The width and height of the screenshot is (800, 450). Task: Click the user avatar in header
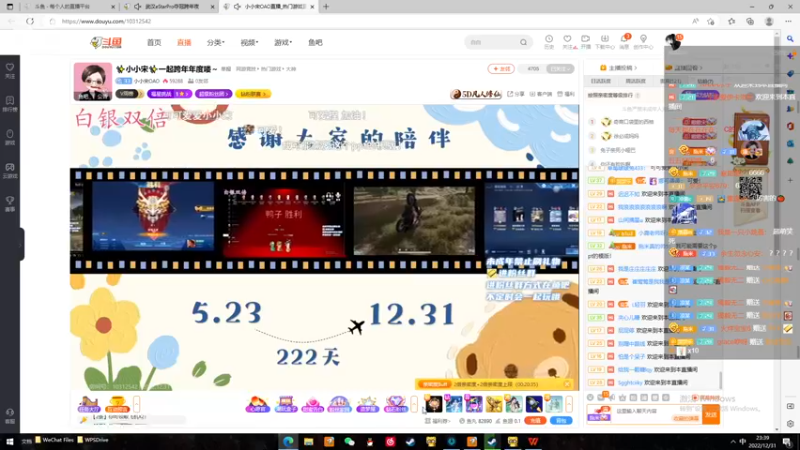pyautogui.click(x=673, y=41)
